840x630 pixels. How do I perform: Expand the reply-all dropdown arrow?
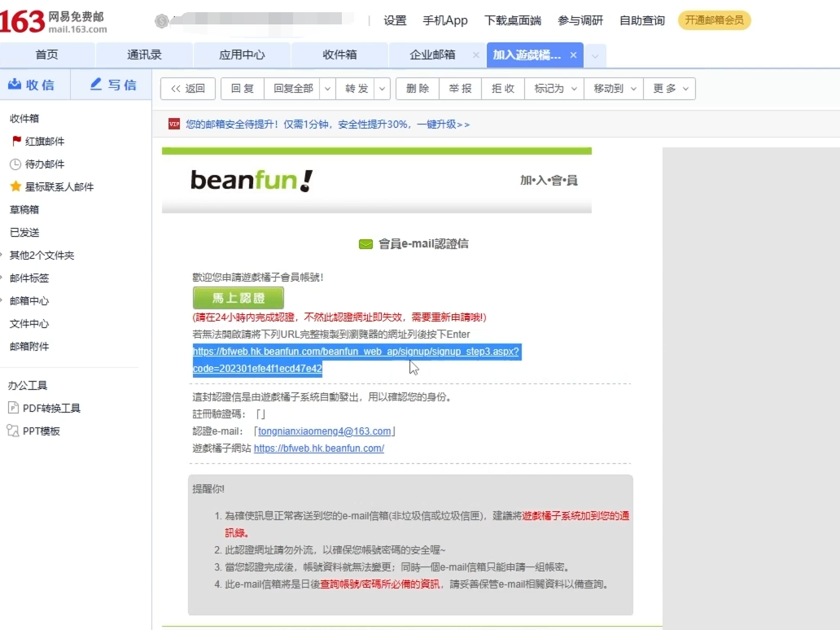[x=327, y=89]
